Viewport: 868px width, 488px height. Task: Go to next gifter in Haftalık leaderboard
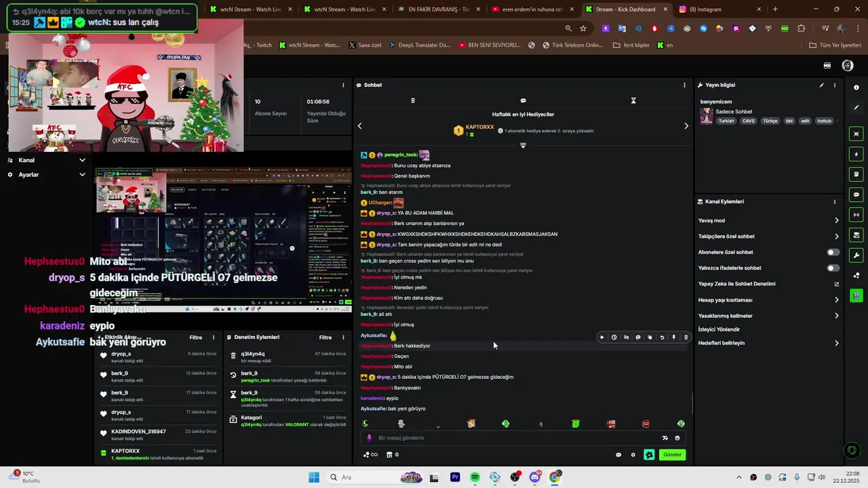click(x=686, y=126)
